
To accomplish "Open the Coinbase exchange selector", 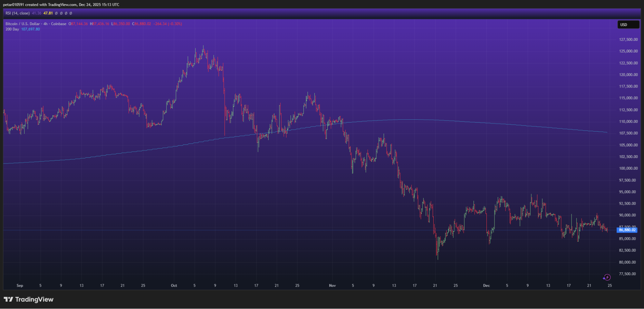I will click(59, 23).
